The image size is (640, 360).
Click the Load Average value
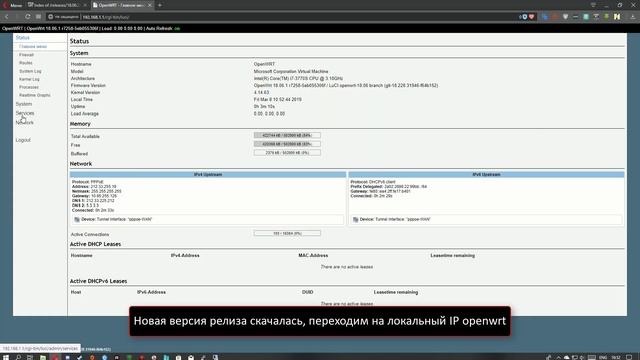pos(269,114)
